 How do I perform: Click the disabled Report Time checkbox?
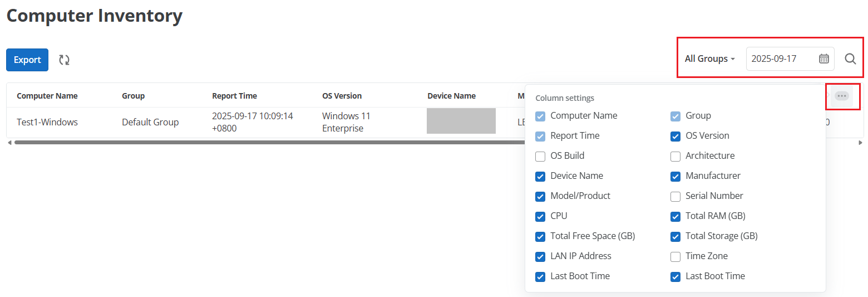(540, 136)
